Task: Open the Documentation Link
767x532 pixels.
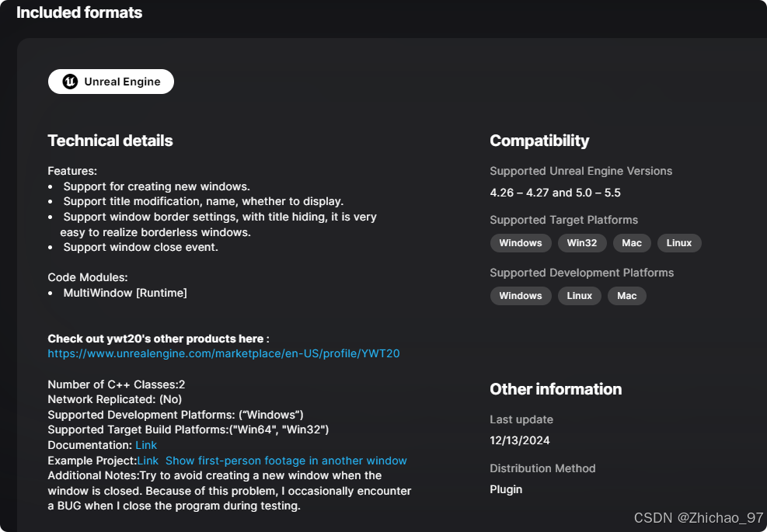Action: point(146,445)
